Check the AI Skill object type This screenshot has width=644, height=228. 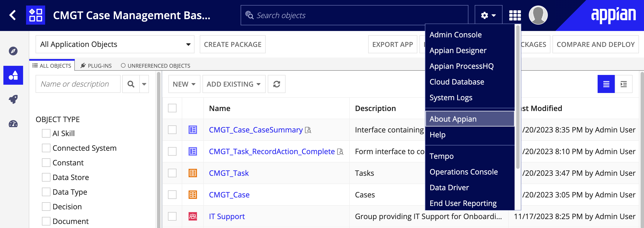coord(46,133)
